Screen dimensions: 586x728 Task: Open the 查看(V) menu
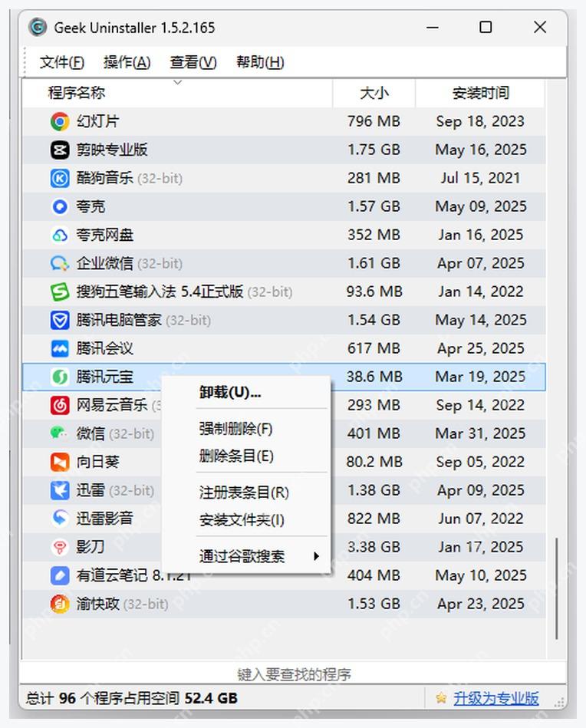pyautogui.click(x=193, y=62)
